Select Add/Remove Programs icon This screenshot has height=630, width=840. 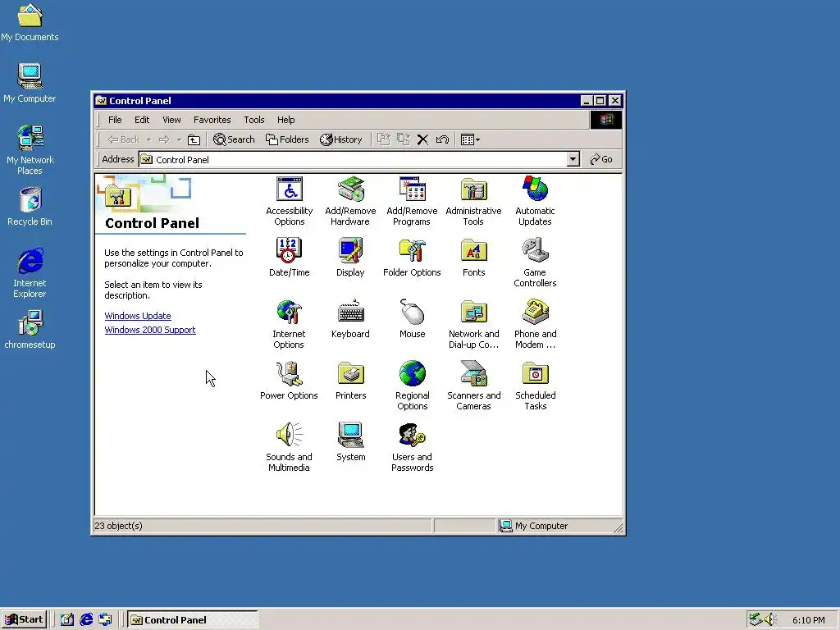pyautogui.click(x=412, y=189)
